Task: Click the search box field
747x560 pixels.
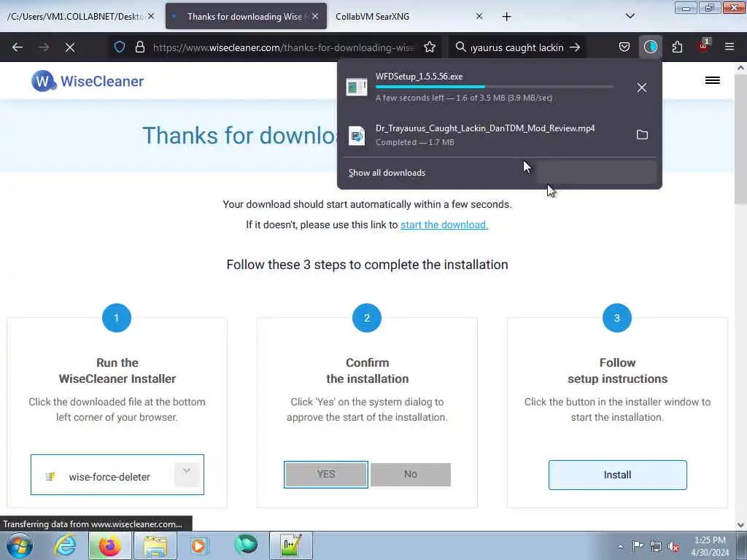Action: pos(517,47)
